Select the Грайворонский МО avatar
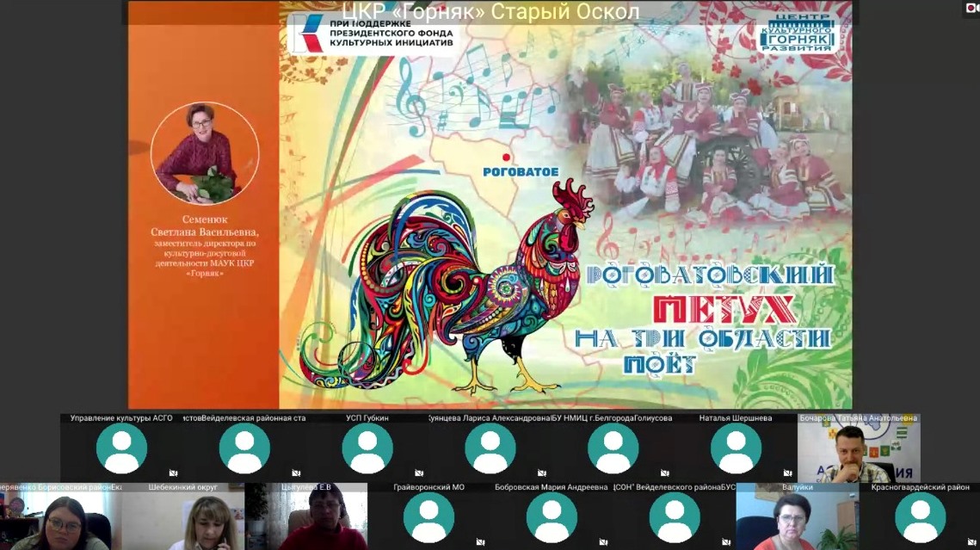This screenshot has width=980, height=550. point(428,517)
